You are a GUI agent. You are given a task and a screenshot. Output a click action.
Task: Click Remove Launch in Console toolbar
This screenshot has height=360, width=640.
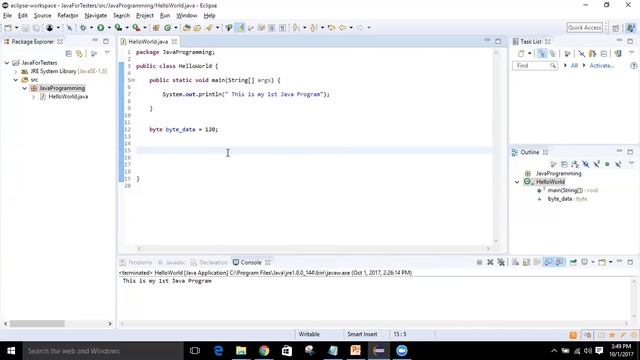(490, 262)
